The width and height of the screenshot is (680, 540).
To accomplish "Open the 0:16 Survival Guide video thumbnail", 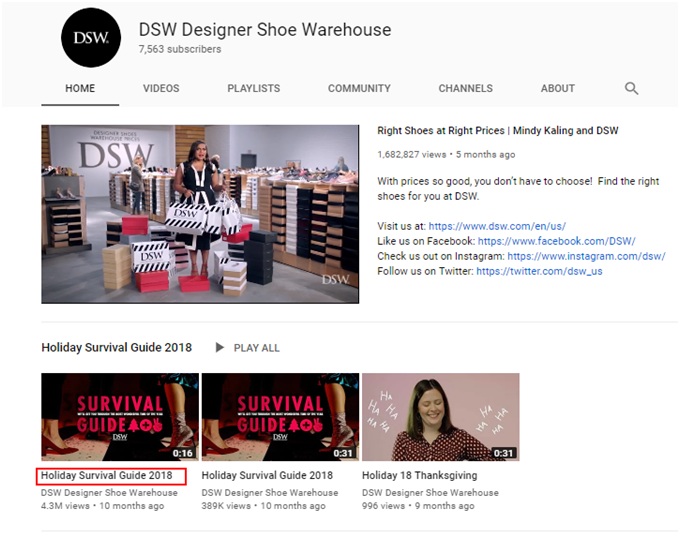I will [x=120, y=417].
